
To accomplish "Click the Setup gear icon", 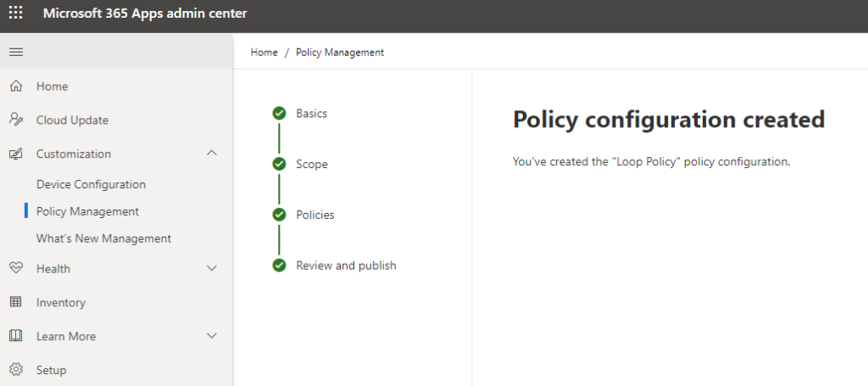I will (x=16, y=370).
